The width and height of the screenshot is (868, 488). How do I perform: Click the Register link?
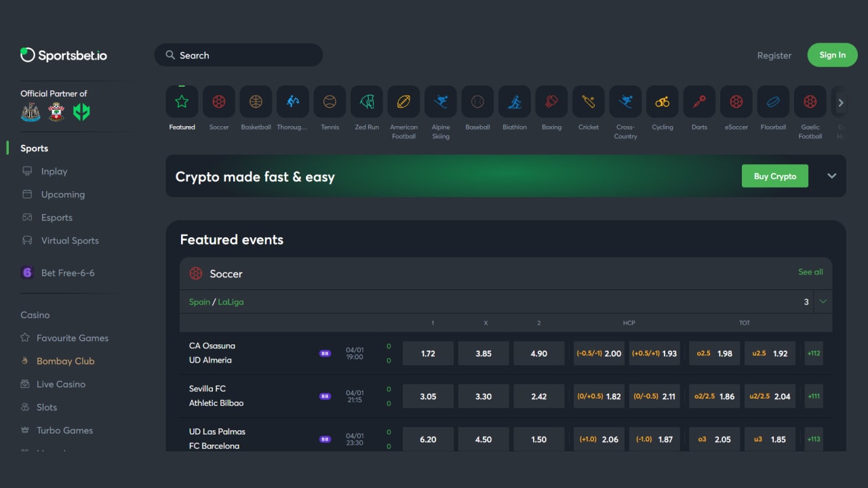point(774,56)
